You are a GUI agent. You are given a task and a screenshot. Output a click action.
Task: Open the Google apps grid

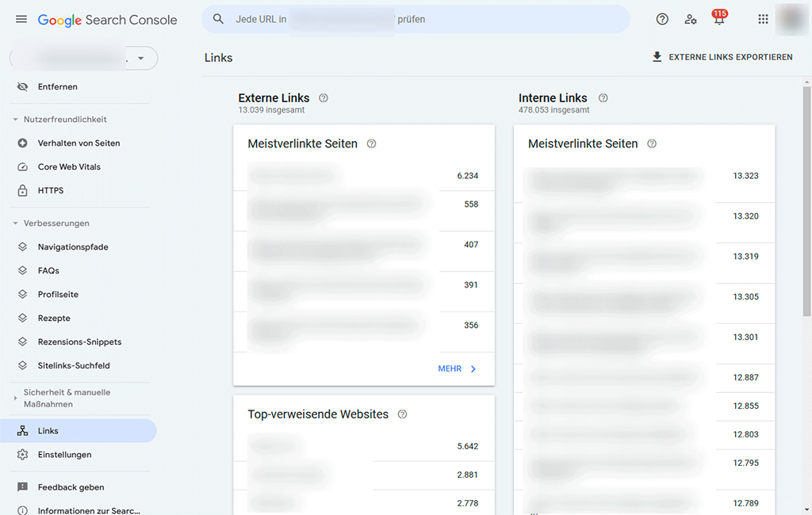pyautogui.click(x=763, y=19)
